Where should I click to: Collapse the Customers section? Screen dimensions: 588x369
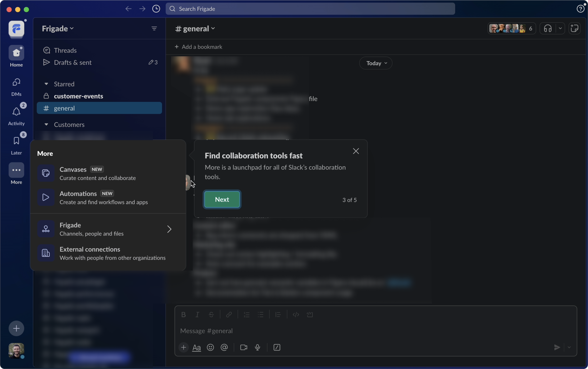[x=46, y=125]
